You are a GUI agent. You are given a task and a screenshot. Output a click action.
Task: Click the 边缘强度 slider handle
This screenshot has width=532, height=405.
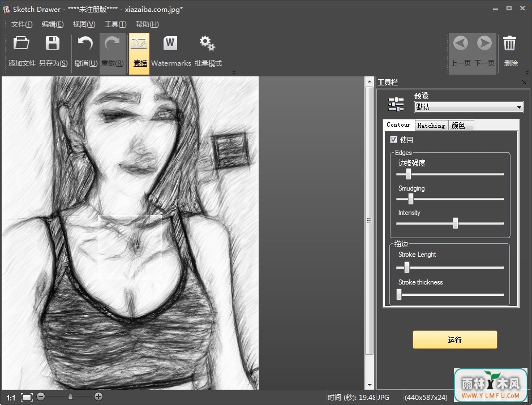coord(409,174)
